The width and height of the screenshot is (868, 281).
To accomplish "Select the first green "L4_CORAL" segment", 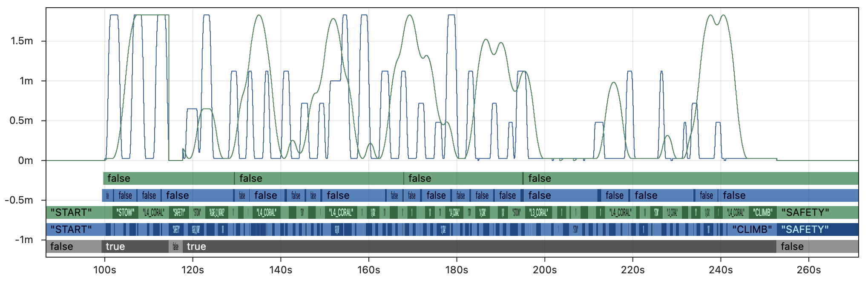I will pos(153,212).
